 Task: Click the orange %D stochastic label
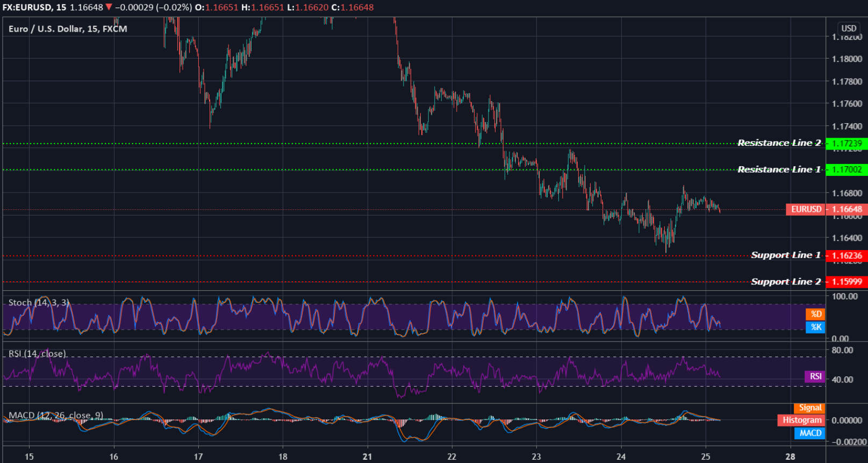tap(815, 314)
